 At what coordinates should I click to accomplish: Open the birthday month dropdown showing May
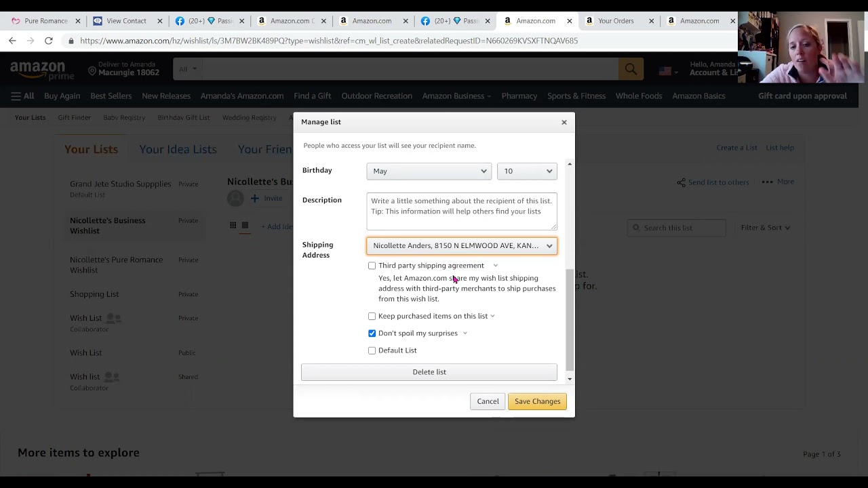click(x=429, y=171)
